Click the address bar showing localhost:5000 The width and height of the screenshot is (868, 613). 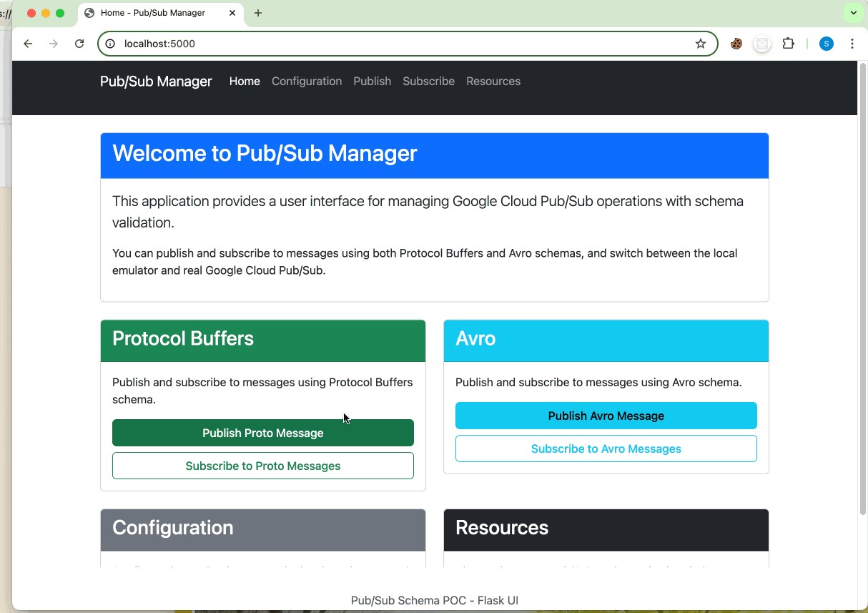[x=408, y=44]
